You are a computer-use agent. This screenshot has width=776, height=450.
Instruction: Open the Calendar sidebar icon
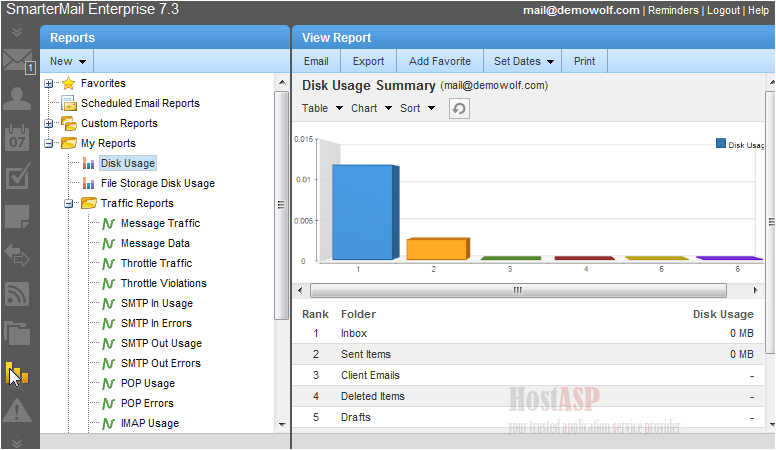pos(17,137)
